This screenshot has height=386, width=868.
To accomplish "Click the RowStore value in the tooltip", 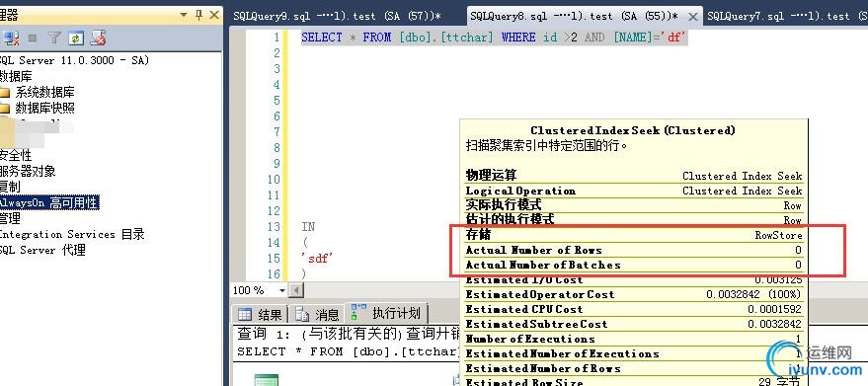I will click(x=778, y=235).
